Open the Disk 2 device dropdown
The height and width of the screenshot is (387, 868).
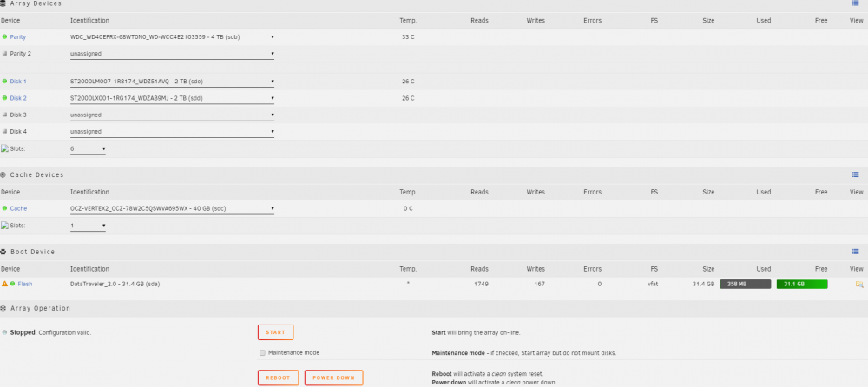[172, 98]
